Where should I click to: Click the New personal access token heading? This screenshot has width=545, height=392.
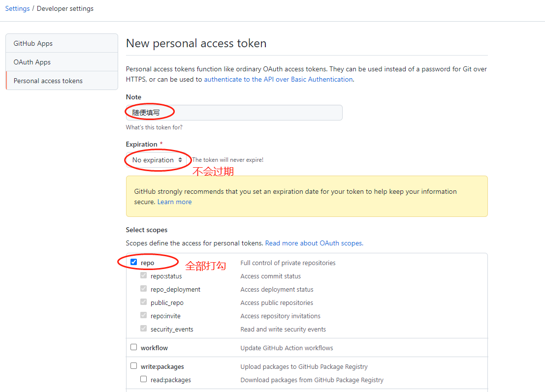pyautogui.click(x=196, y=43)
